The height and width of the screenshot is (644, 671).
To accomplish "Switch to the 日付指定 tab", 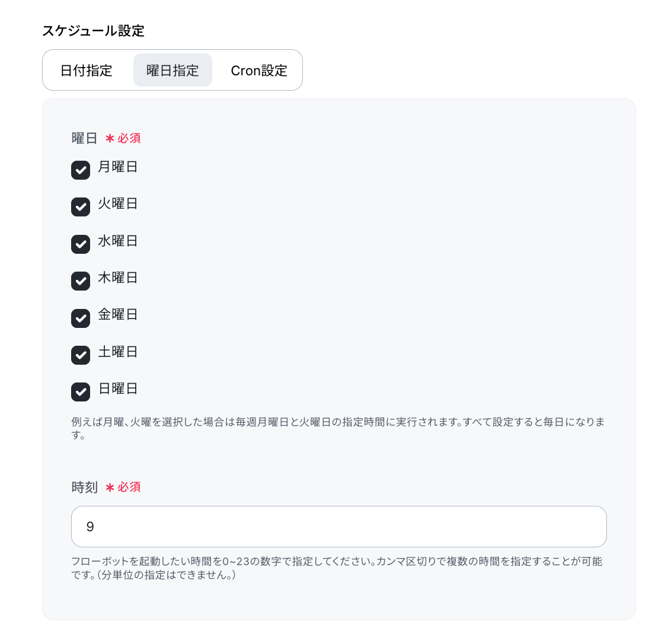I will click(87, 70).
